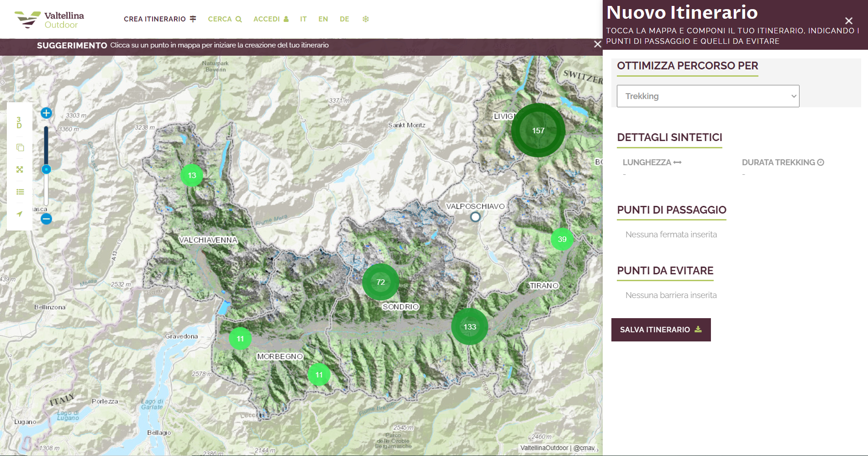Switch language to DE

coord(344,19)
